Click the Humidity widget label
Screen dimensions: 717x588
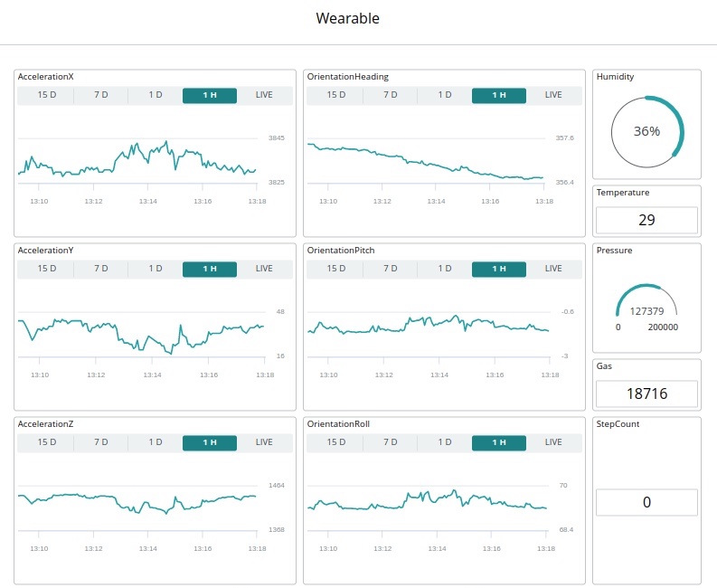pos(615,77)
